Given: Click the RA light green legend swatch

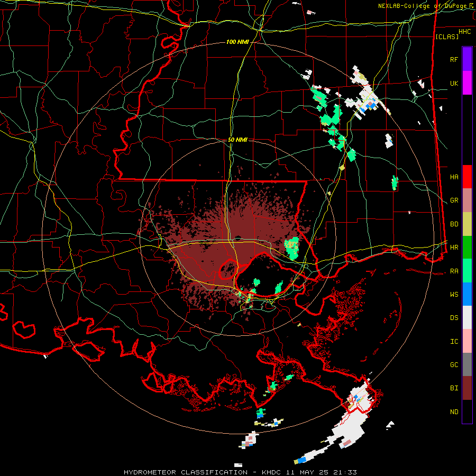Looking at the screenshot, I should [x=467, y=271].
